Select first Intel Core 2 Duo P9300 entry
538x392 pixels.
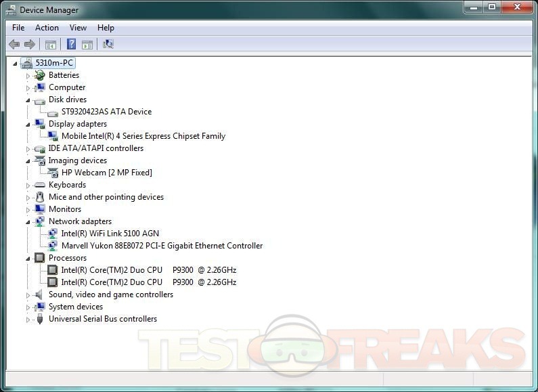point(149,270)
